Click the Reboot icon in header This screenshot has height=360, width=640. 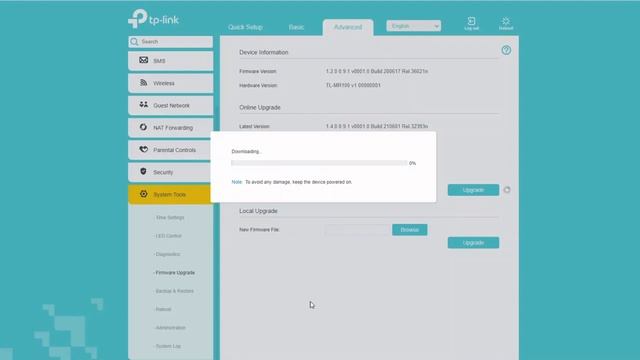coord(506,23)
